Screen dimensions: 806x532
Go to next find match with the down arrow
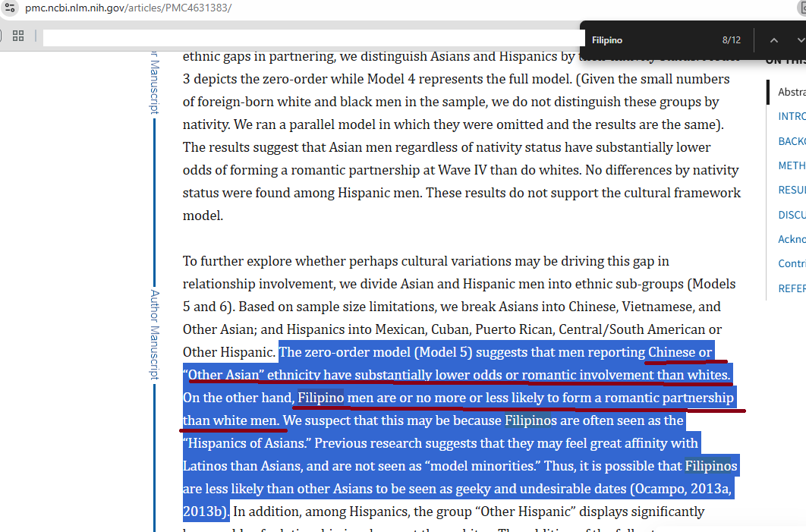click(x=801, y=40)
